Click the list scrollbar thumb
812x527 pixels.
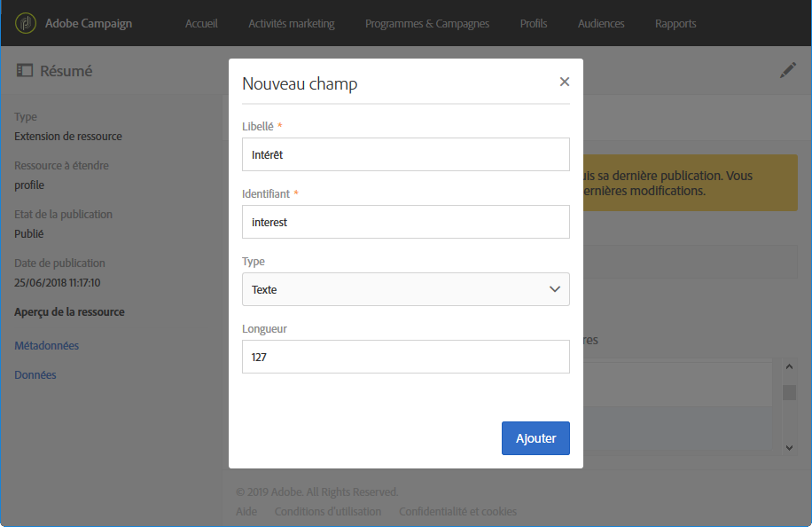tap(789, 392)
